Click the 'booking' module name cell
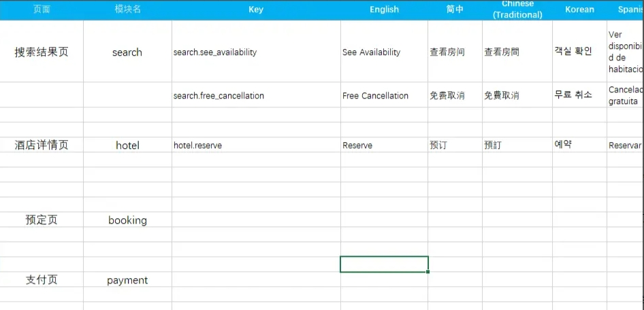Viewport: 644px width, 310px height. coord(127,220)
